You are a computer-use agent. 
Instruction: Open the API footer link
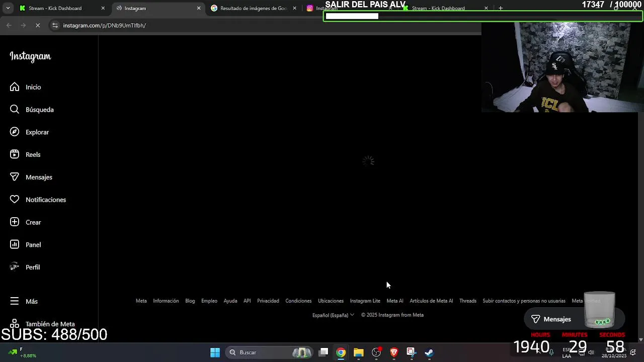(247, 301)
